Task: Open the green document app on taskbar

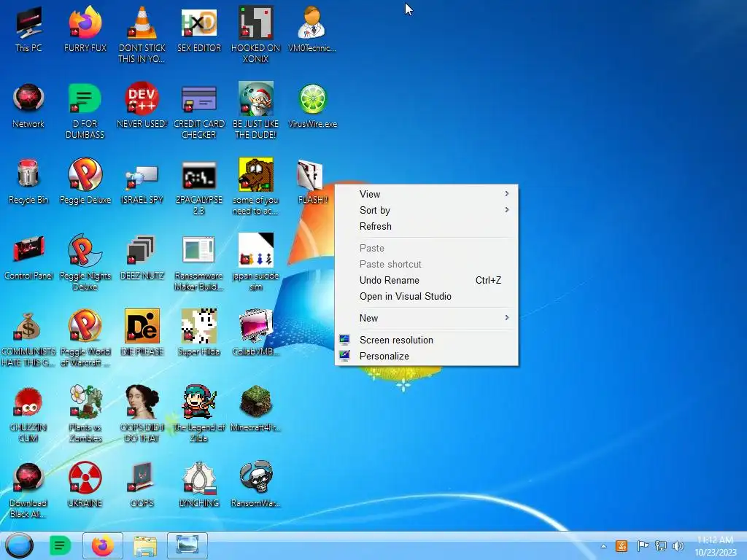Action: 60,545
